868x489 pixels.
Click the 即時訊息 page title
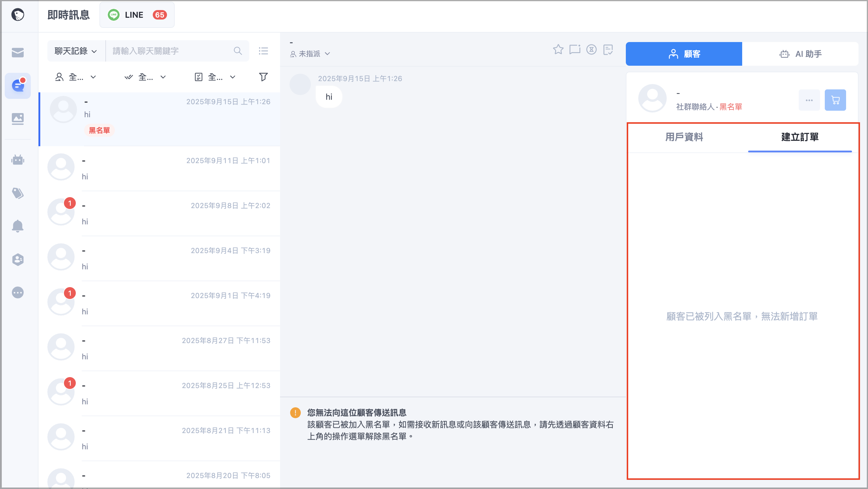coord(69,15)
